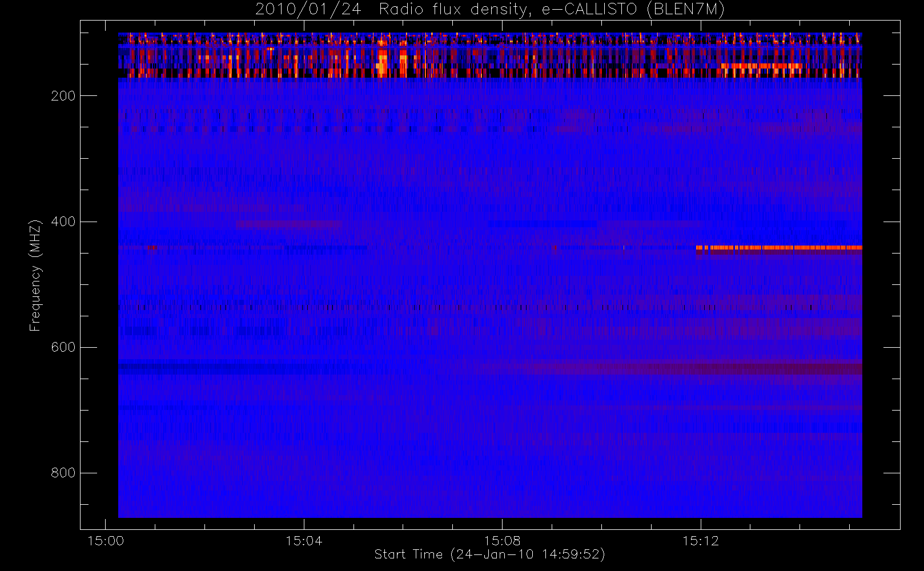The width and height of the screenshot is (924, 571).
Task: Click the plot title 'Radio flux density, e-CALLISTO (BLEN7M)'
Action: pos(552,10)
